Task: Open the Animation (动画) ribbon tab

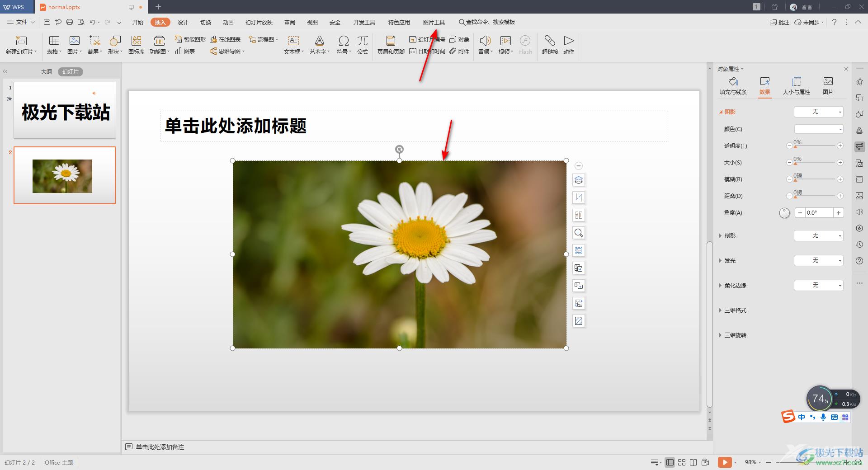Action: coord(228,22)
